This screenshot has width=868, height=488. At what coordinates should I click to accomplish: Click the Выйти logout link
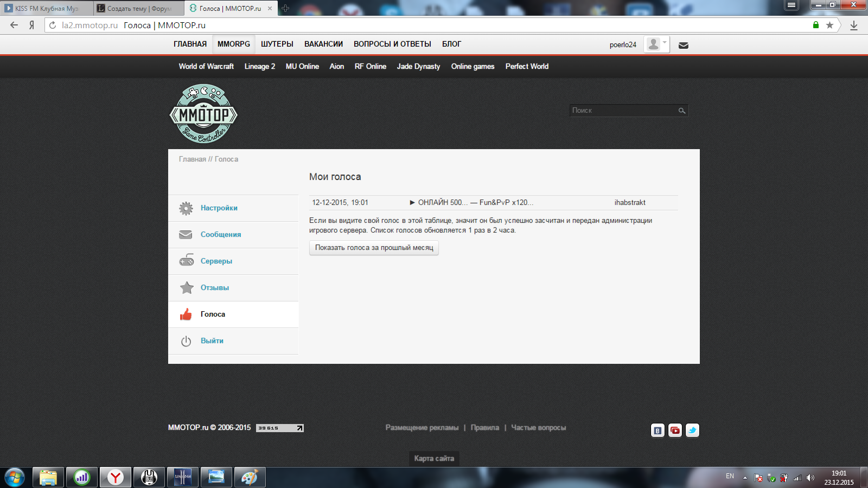click(212, 341)
